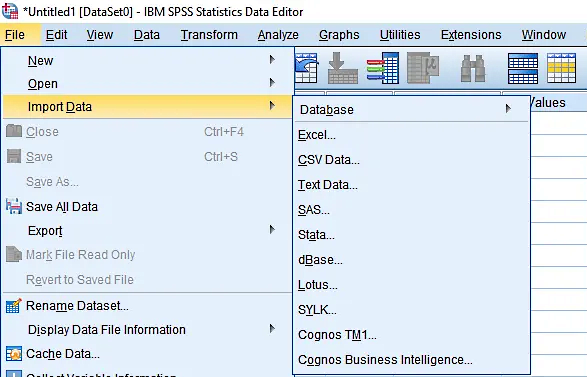
Task: Click the Save All Data floppy icon
Action: [14, 207]
